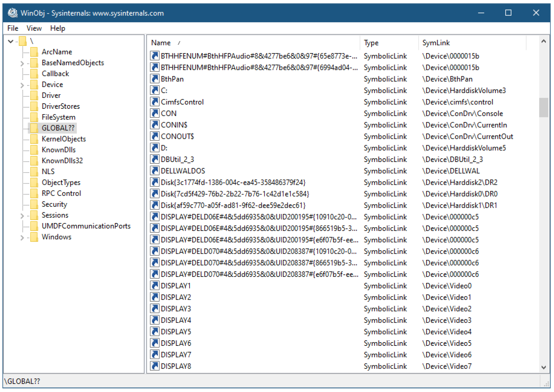Image resolution: width=554 pixels, height=392 pixels.
Task: Click the DISPLAY8 symbolic link icon
Action: click(x=155, y=366)
